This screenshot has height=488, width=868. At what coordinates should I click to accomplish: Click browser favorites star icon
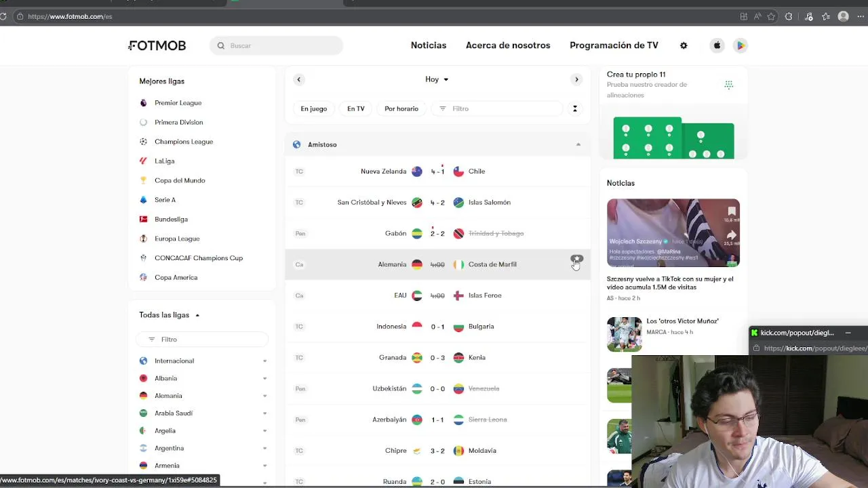coord(771,16)
